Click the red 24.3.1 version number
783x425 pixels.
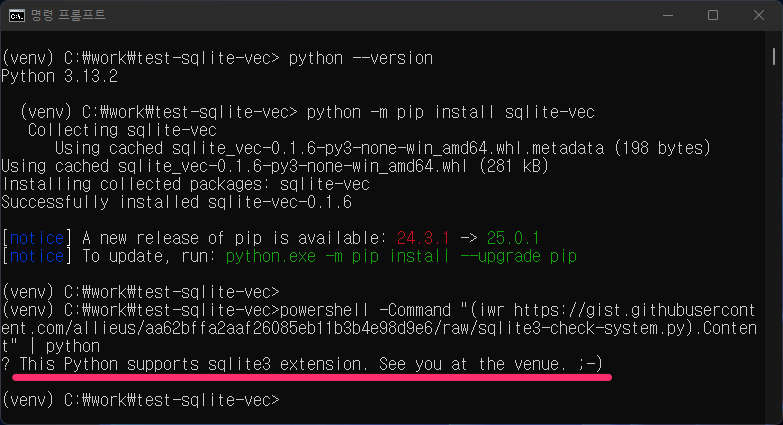pyautogui.click(x=424, y=238)
